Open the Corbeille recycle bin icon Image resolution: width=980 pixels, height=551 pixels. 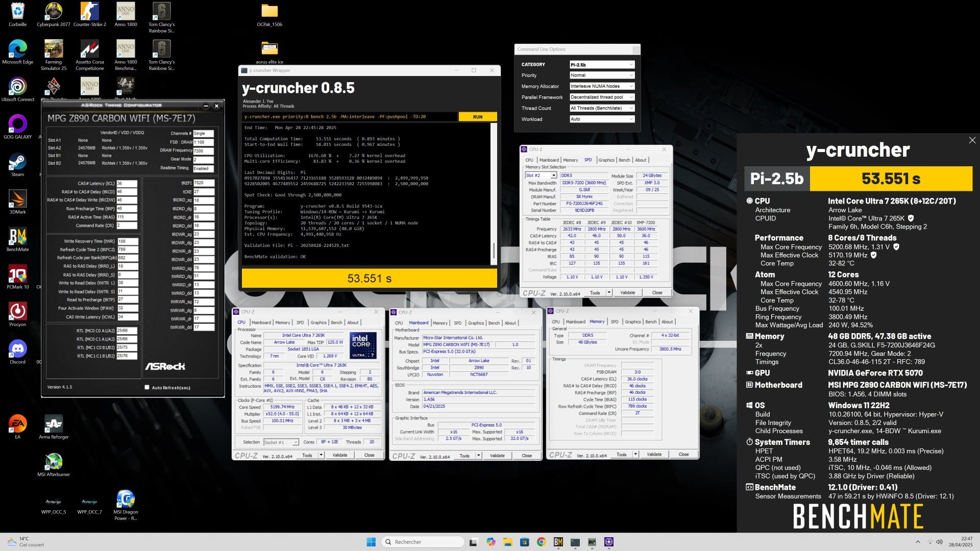pos(17,14)
